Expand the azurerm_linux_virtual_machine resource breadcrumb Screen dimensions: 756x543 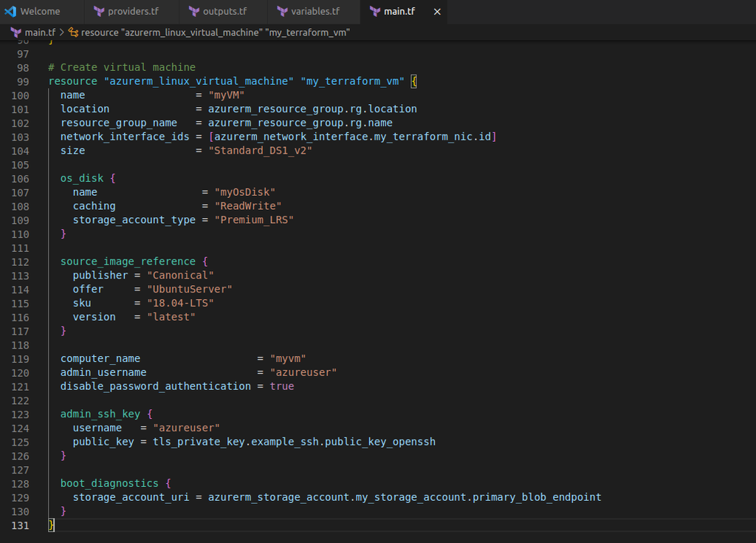coord(215,33)
